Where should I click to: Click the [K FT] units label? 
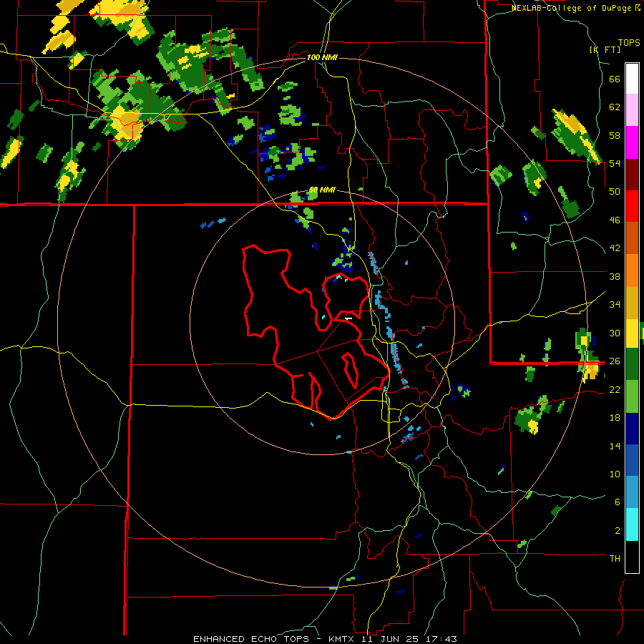pyautogui.click(x=605, y=49)
